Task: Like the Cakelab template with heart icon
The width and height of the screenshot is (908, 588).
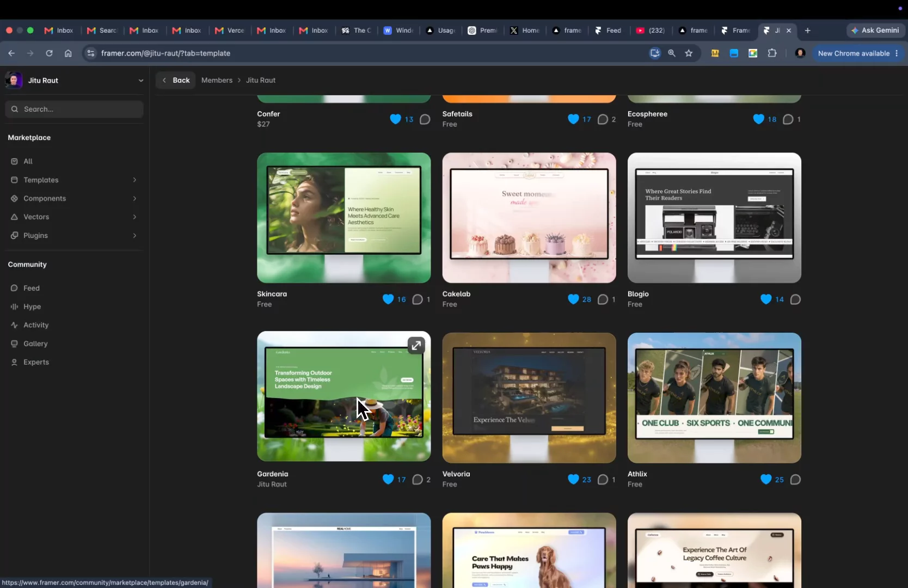Action: pyautogui.click(x=573, y=299)
